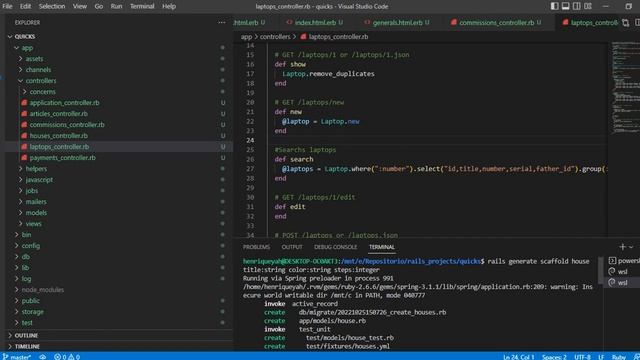Switch to generals.html.erb tab
The height and width of the screenshot is (360, 640).
coord(397,22)
